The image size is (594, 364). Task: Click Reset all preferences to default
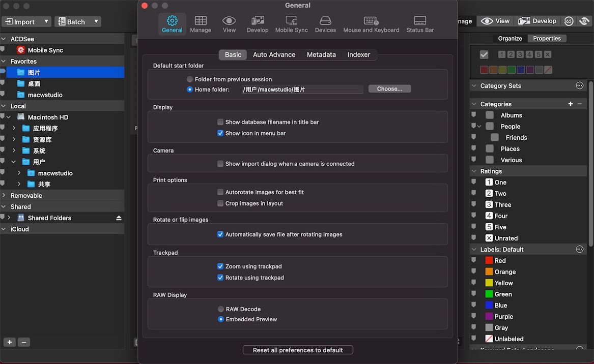(x=298, y=350)
